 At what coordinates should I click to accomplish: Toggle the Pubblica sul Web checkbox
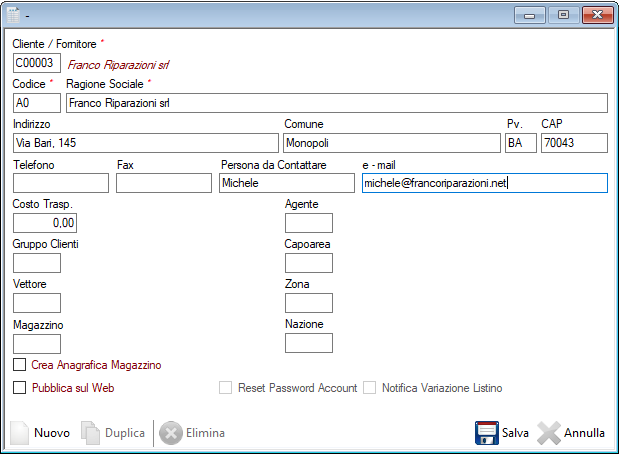(x=19, y=388)
